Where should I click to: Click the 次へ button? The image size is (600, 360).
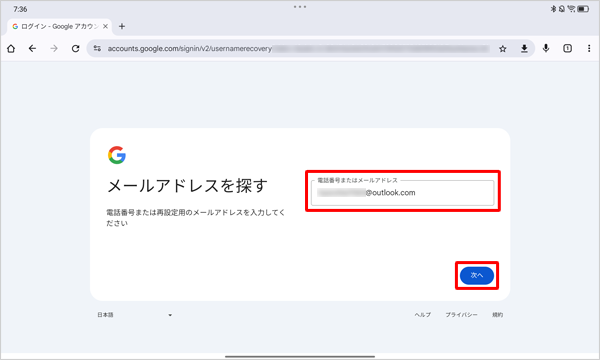(477, 275)
